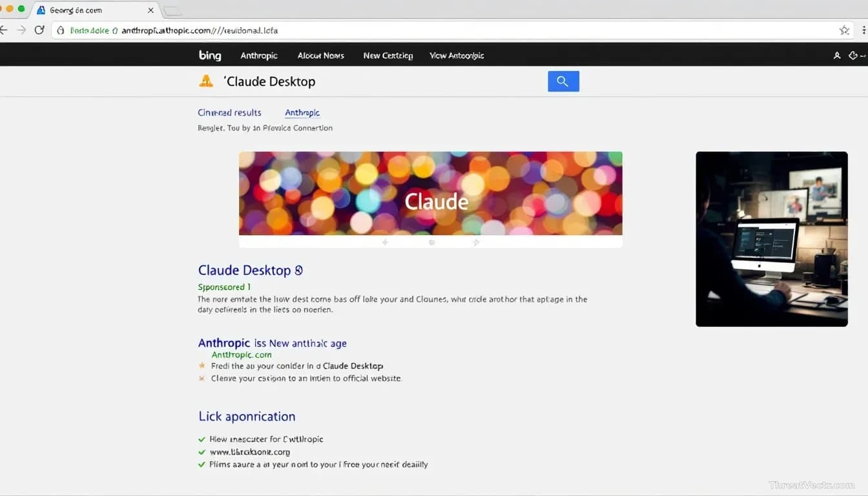This screenshot has height=496, width=868.
Task: Reload the page with refresh icon
Action: (x=39, y=30)
